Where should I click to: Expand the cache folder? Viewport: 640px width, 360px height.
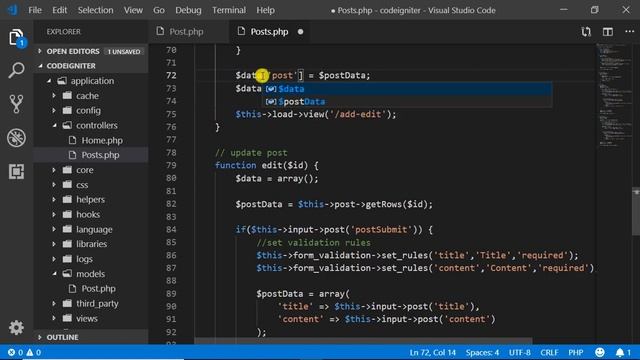click(91, 96)
